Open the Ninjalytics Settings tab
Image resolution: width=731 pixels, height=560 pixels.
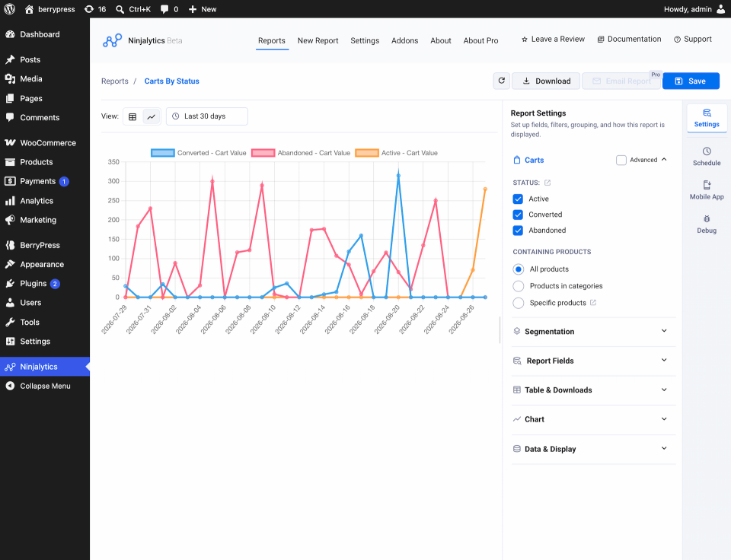(x=365, y=40)
